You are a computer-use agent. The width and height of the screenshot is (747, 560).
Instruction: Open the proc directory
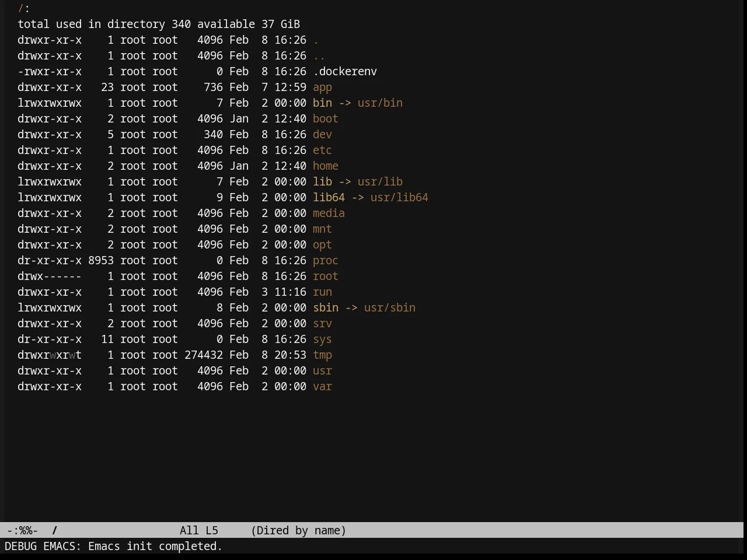point(326,260)
